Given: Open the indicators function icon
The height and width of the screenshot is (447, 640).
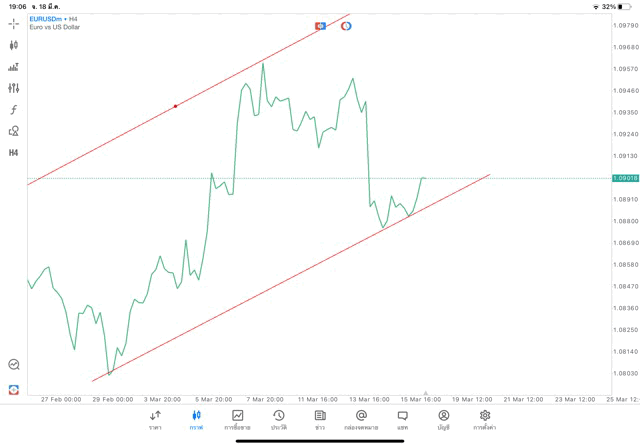Looking at the screenshot, I should (x=14, y=110).
